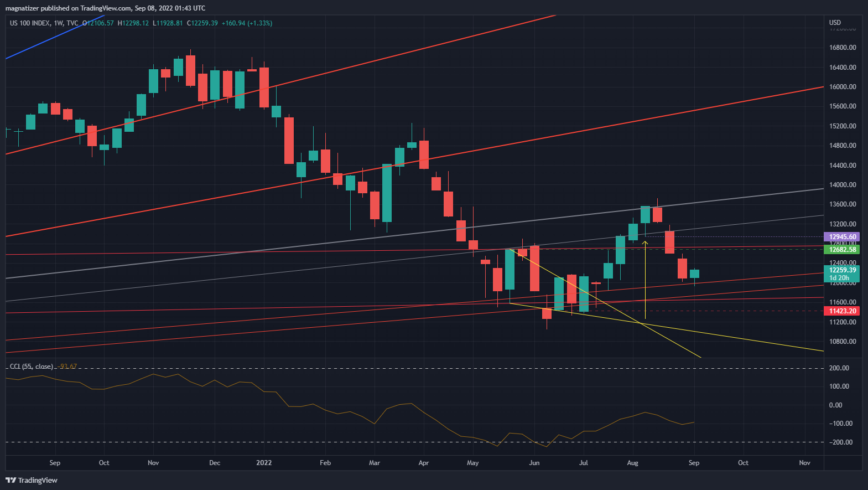Click the 16800.00 price axis label
The height and width of the screenshot is (490, 868).
(843, 48)
